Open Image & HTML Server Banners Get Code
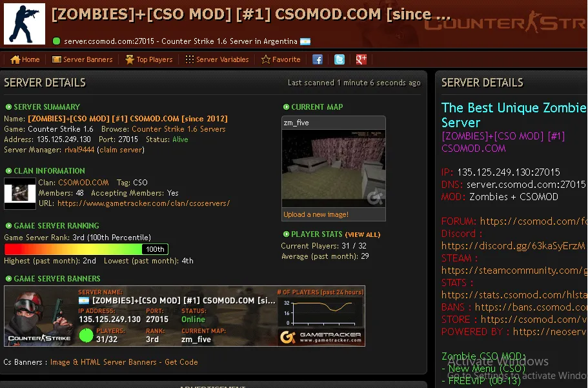The height and width of the screenshot is (388, 588). [x=124, y=362]
